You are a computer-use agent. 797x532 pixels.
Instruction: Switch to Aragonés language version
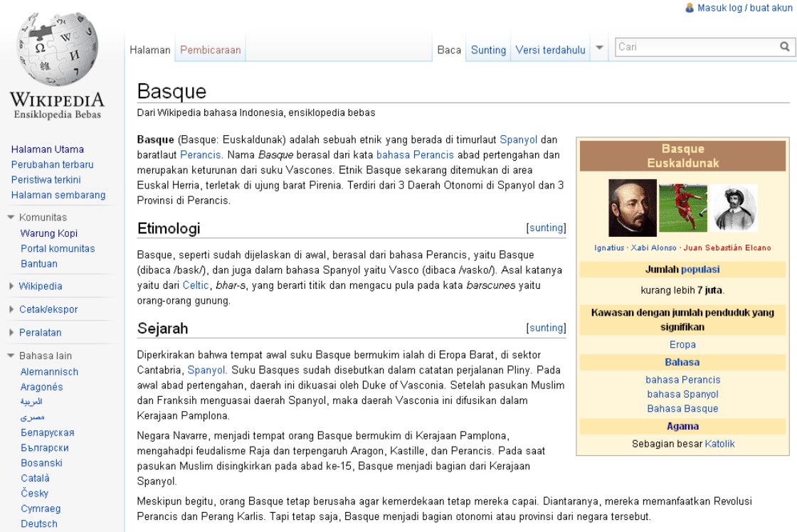pyautogui.click(x=42, y=387)
